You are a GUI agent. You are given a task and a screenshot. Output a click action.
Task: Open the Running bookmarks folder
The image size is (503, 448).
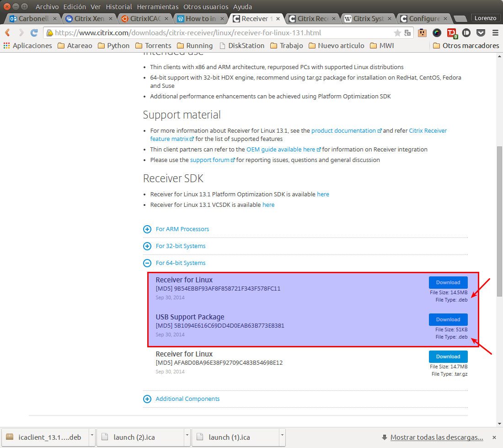[x=195, y=46]
